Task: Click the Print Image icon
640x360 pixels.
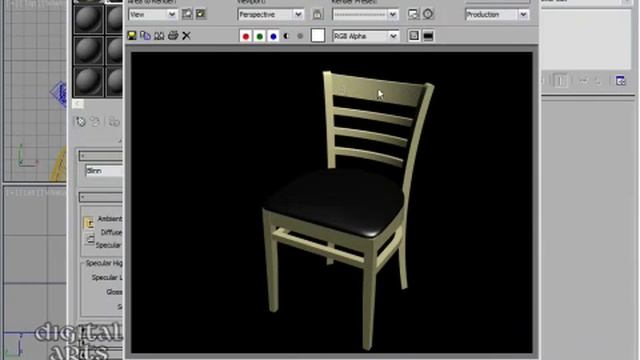Action: 173,36
